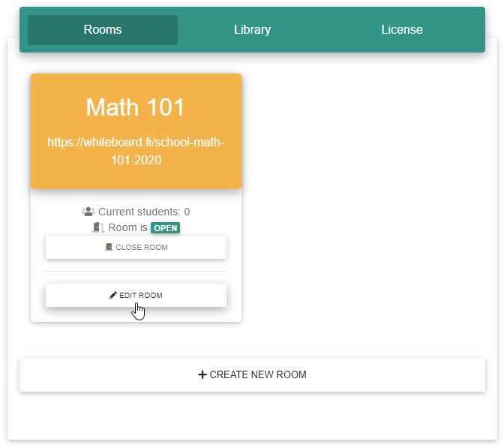
Task: Click the Math 101 room title
Action: click(135, 107)
